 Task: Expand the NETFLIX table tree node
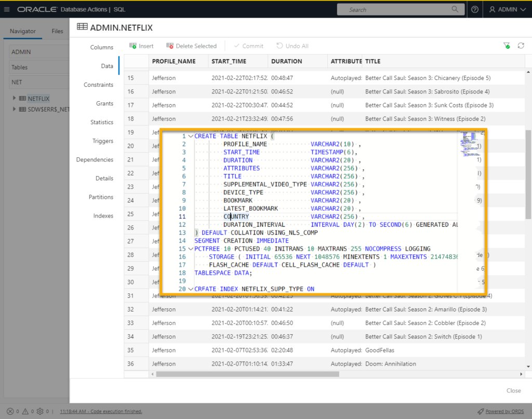[x=14, y=98]
